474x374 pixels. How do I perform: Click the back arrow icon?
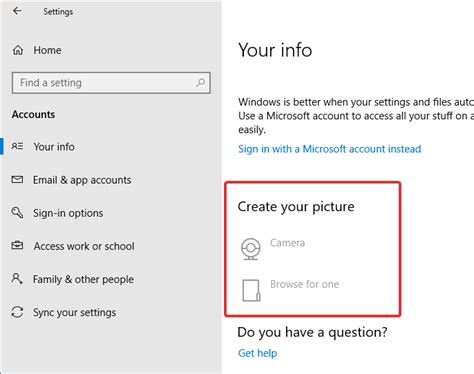17,11
